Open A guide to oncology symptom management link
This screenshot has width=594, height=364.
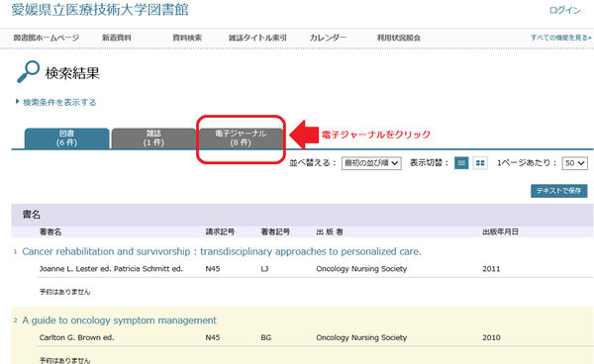tap(120, 320)
